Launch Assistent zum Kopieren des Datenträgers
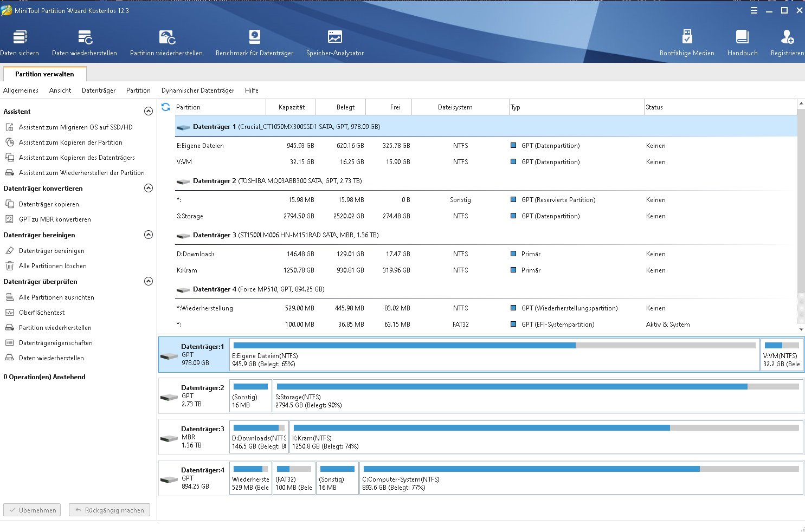 [76, 158]
